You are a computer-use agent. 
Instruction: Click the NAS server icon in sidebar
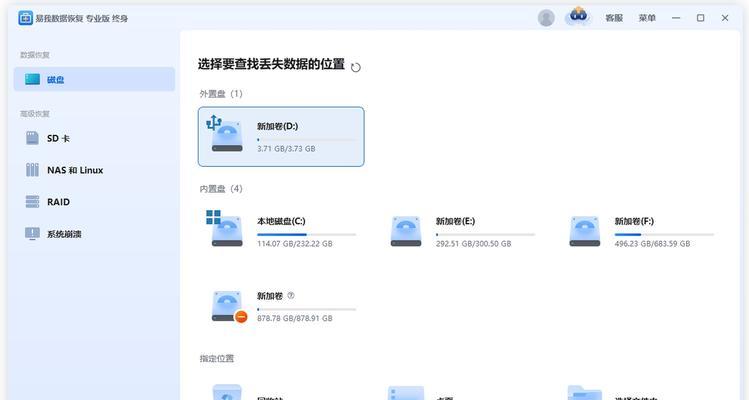pos(32,170)
